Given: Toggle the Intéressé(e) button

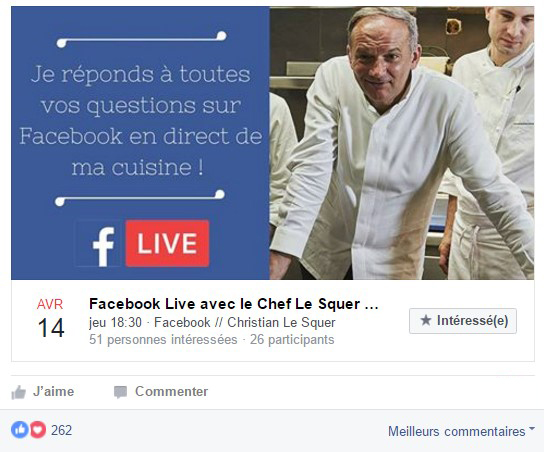Looking at the screenshot, I should click(463, 321).
